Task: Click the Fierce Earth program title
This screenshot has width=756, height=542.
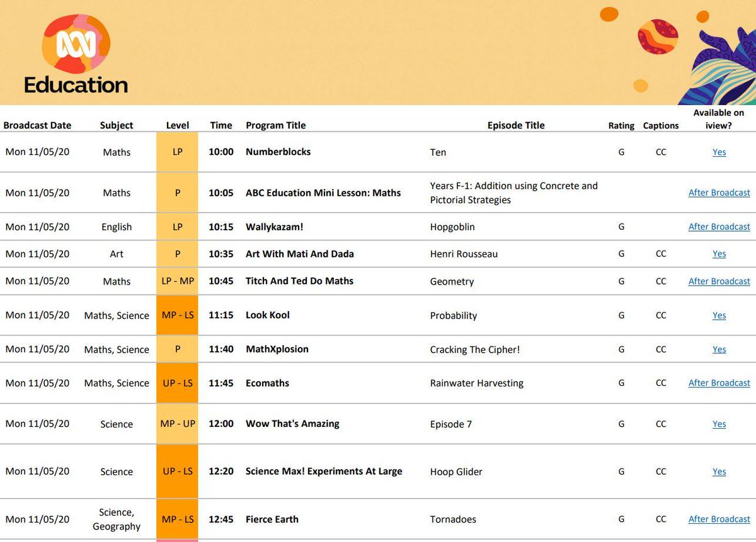Action: [272, 519]
